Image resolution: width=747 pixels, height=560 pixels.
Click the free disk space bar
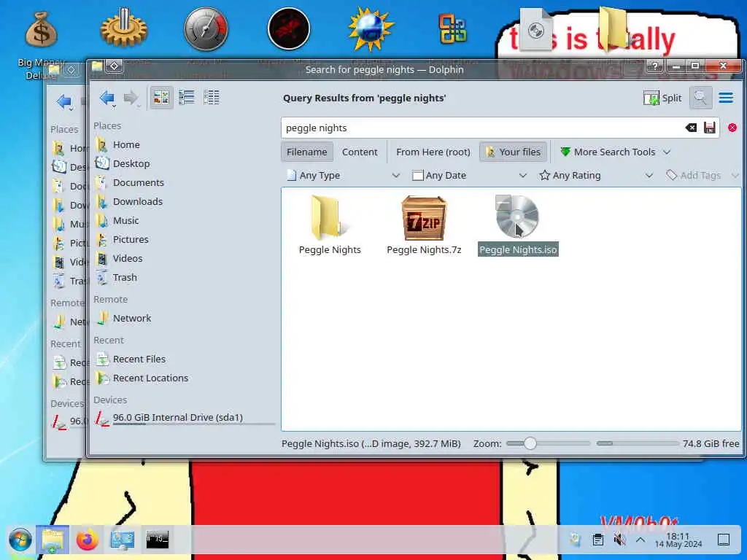[x=638, y=443]
